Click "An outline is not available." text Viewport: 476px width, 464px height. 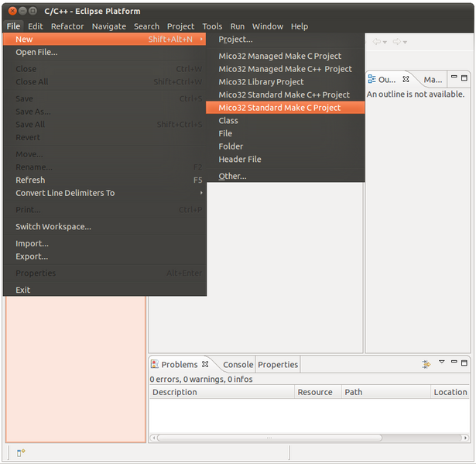(416, 95)
